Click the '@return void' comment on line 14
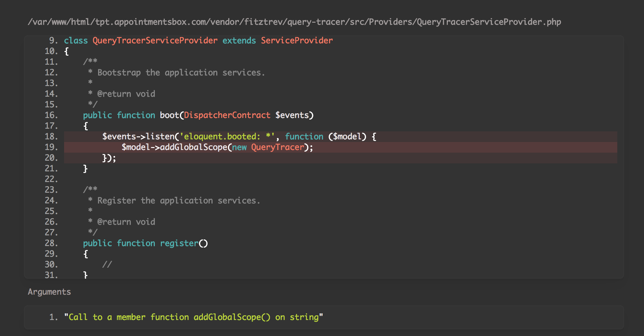This screenshot has width=644, height=336. pyautogui.click(x=126, y=94)
